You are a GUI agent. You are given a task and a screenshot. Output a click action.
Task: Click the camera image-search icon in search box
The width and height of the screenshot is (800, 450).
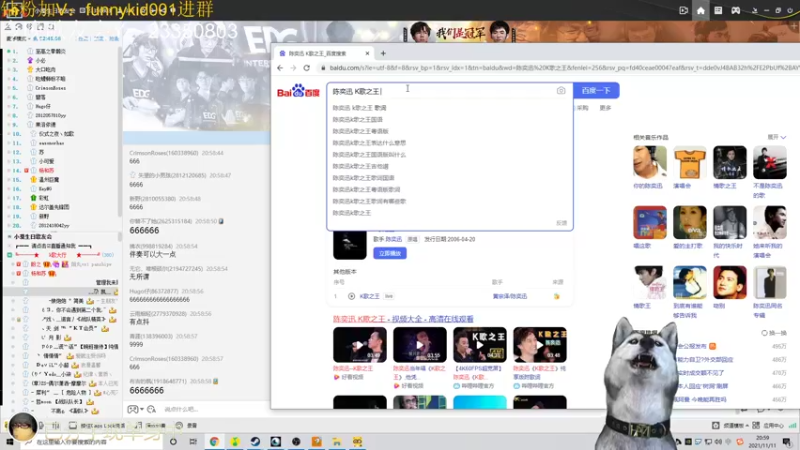[561, 90]
